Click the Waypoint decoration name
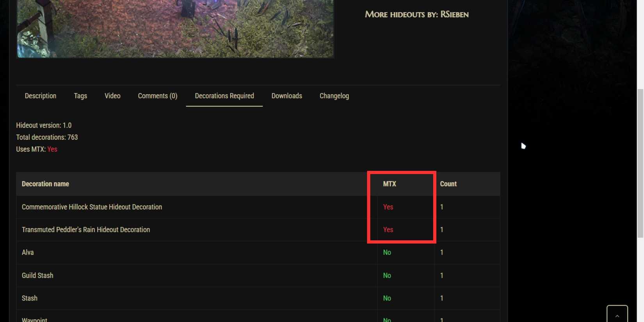The height and width of the screenshot is (322, 644). (34, 320)
